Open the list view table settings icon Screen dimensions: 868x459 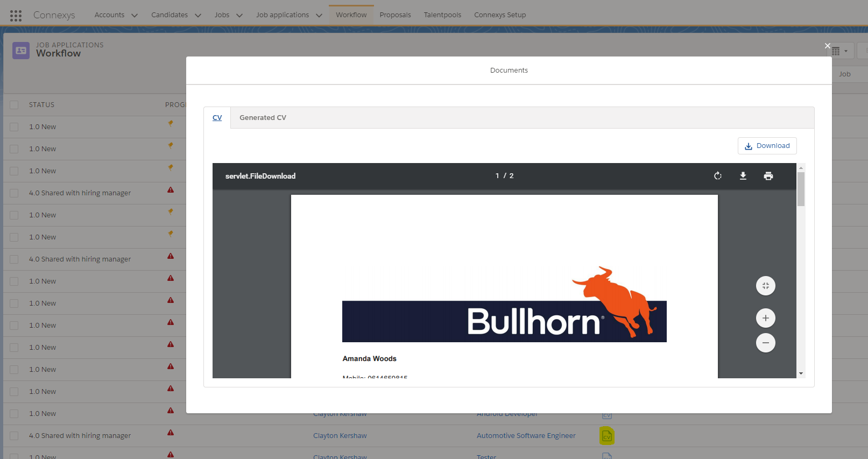pyautogui.click(x=836, y=51)
